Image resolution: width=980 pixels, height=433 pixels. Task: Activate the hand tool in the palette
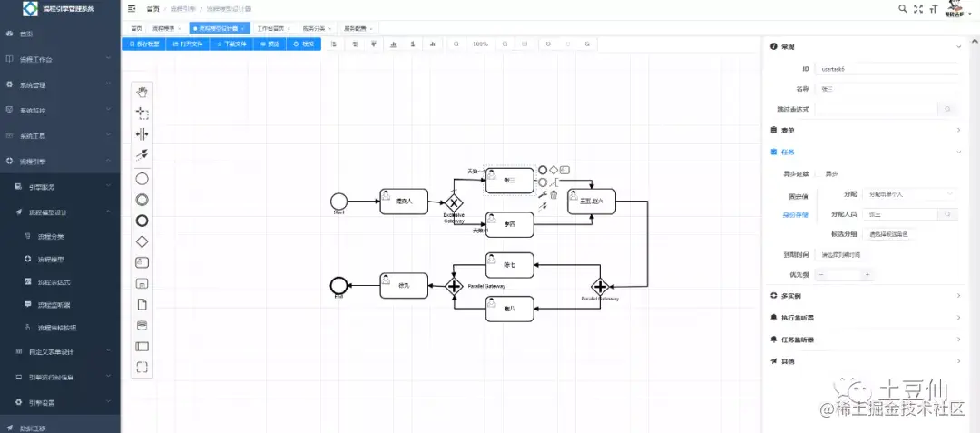142,93
